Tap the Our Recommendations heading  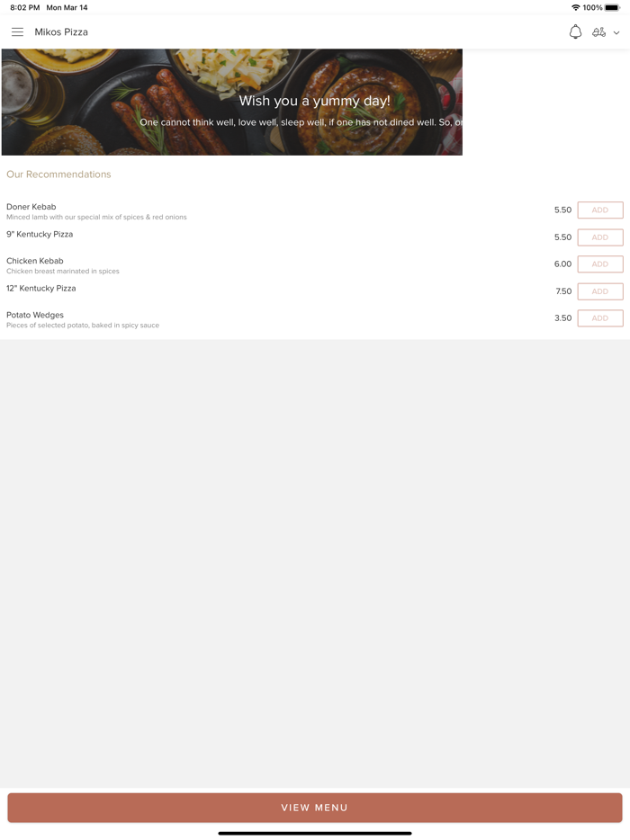pos(58,174)
